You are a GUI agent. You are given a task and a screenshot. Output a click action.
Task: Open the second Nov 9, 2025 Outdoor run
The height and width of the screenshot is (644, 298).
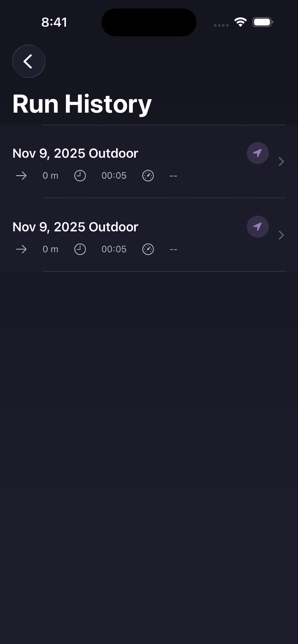(75, 227)
